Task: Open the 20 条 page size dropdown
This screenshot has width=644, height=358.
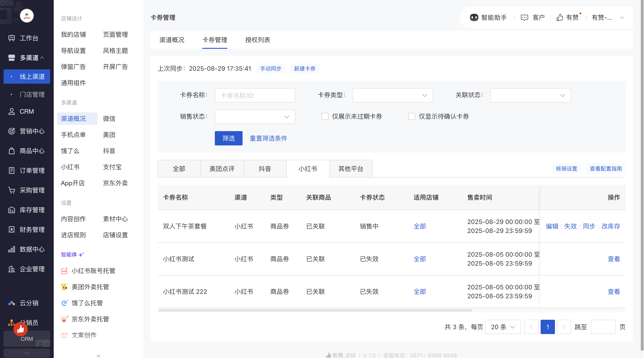Action: 503,327
